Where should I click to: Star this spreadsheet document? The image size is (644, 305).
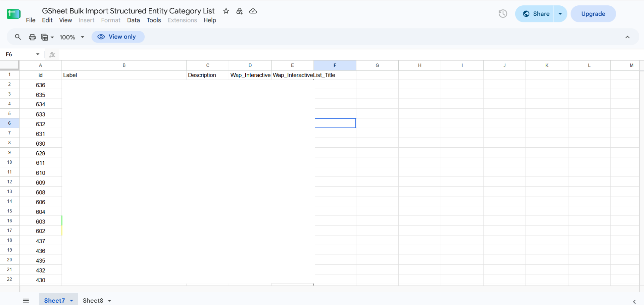[x=226, y=11]
